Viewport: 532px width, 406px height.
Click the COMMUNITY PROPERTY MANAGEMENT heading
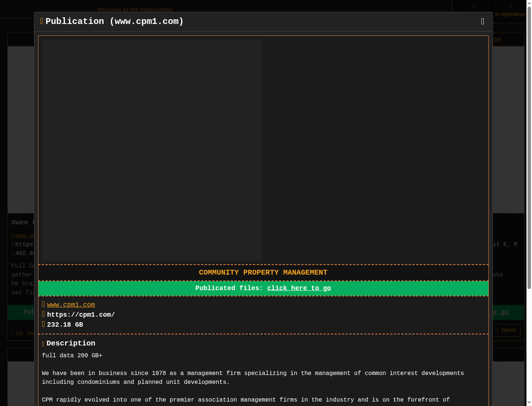(263, 272)
